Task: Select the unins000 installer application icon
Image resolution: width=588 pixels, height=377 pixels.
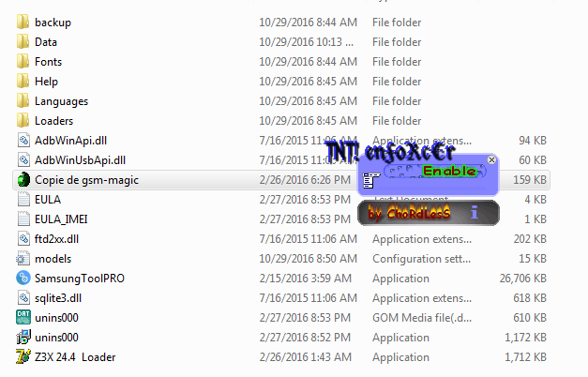Action: click(23, 337)
